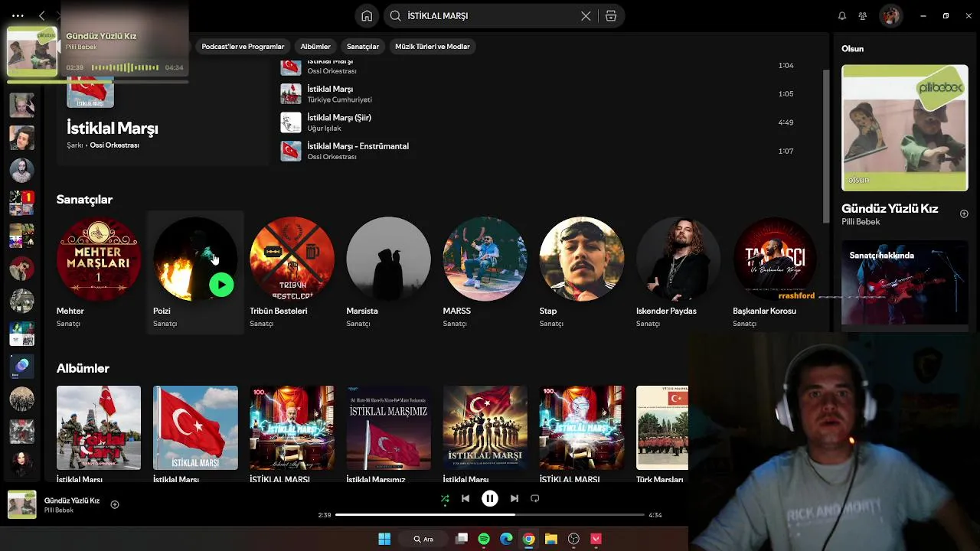Open the friend activity icon

(863, 15)
